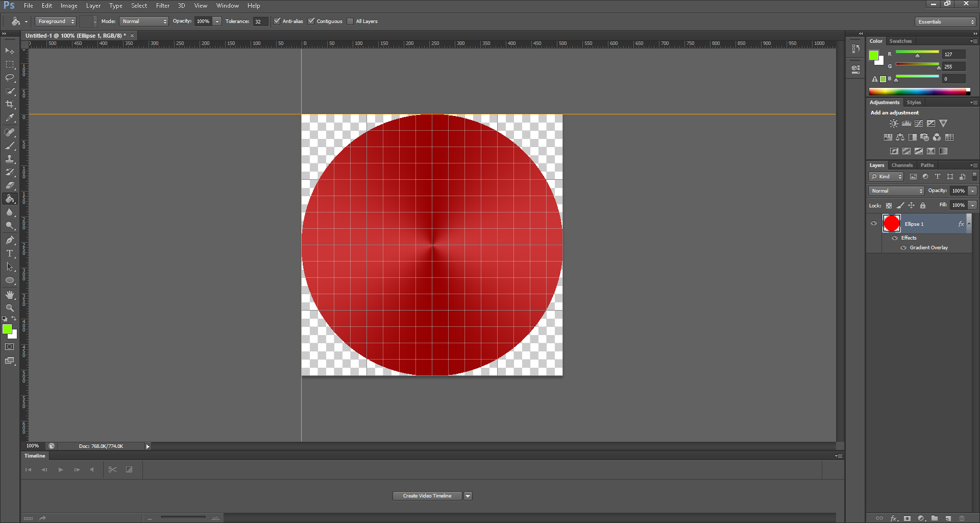Select the Crop tool

point(10,104)
